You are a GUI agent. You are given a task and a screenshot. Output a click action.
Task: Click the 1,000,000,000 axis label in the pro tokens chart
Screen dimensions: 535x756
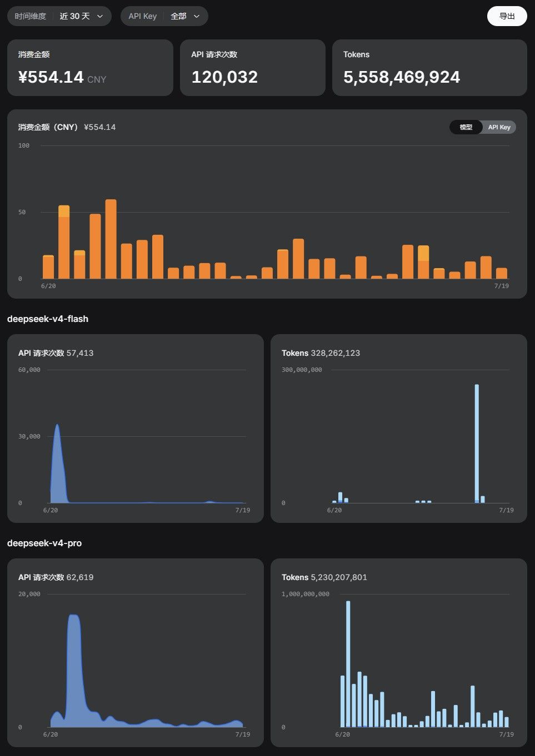pyautogui.click(x=306, y=594)
